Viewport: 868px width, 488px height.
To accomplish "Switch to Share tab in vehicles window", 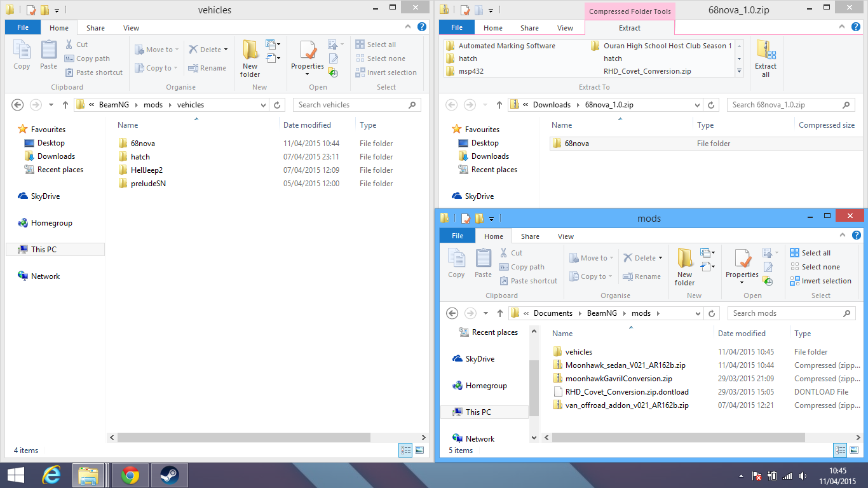I will [96, 28].
